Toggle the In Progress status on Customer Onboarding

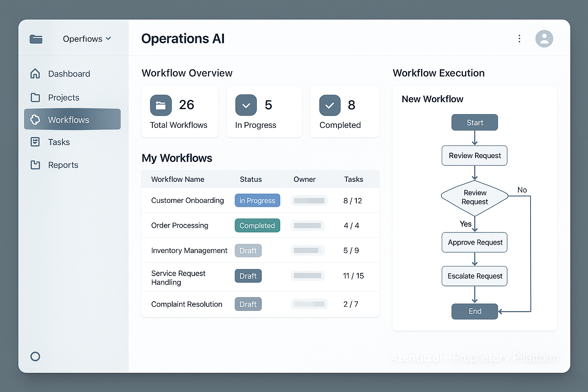click(x=257, y=200)
